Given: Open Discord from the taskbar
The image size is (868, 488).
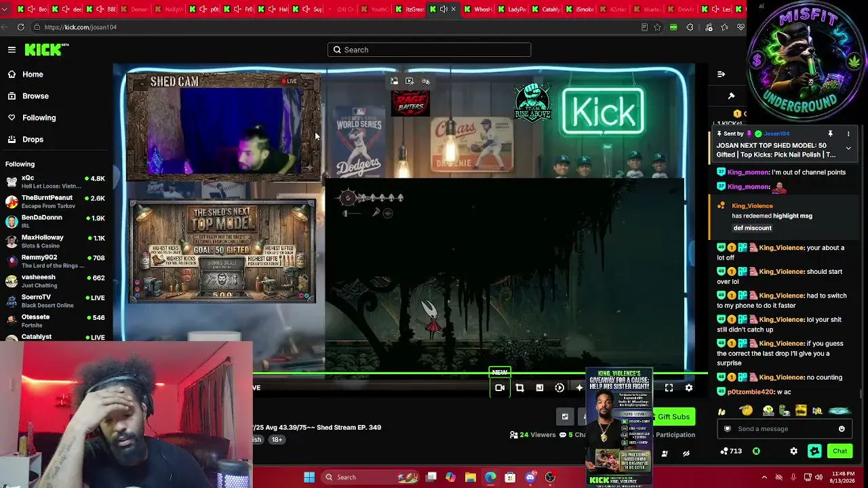Looking at the screenshot, I should tap(530, 477).
